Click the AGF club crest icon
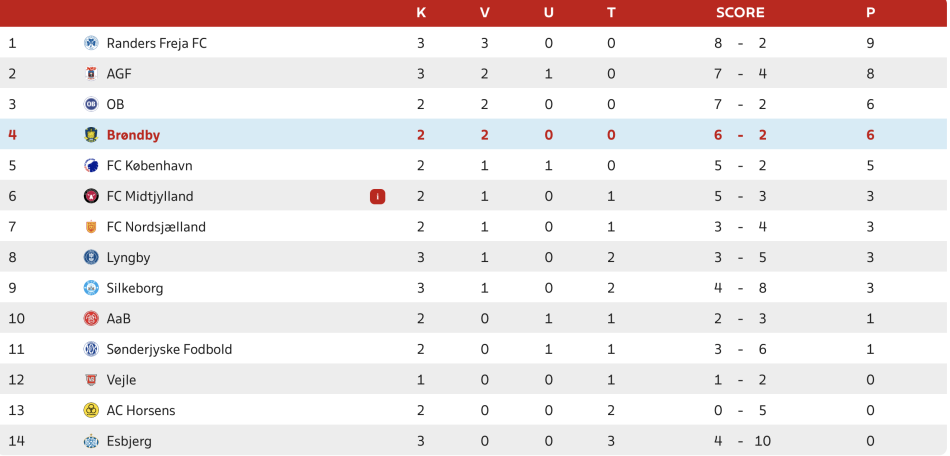 pos(91,74)
